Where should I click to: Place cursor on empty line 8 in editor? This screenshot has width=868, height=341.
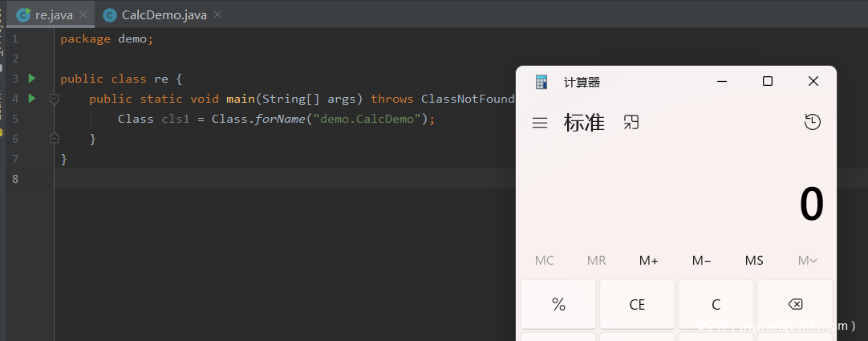click(285, 179)
